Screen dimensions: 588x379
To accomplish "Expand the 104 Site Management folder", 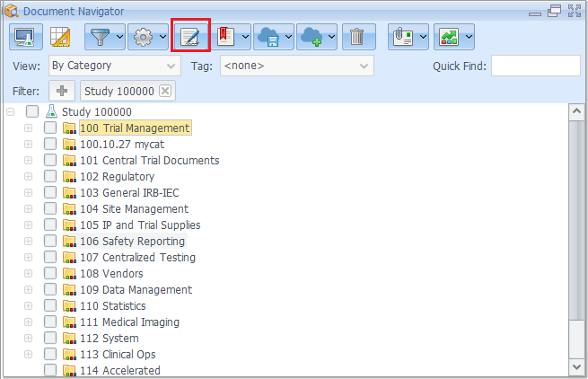I will tap(28, 208).
